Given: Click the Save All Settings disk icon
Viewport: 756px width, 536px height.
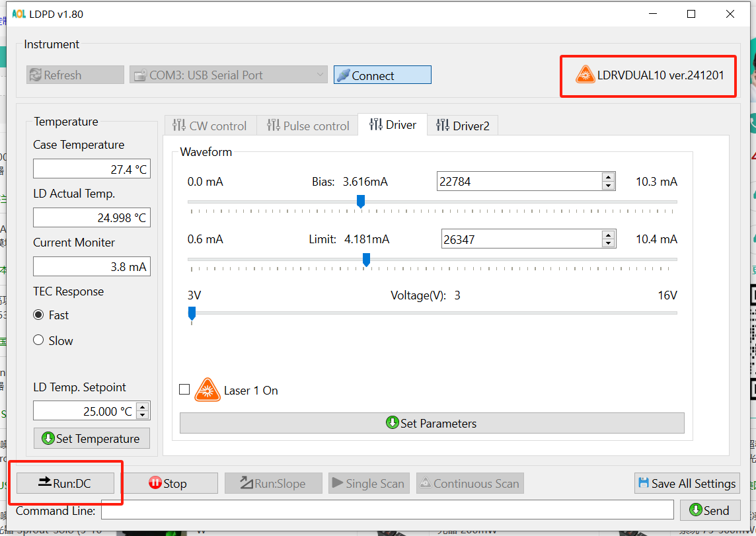Looking at the screenshot, I should tap(644, 483).
